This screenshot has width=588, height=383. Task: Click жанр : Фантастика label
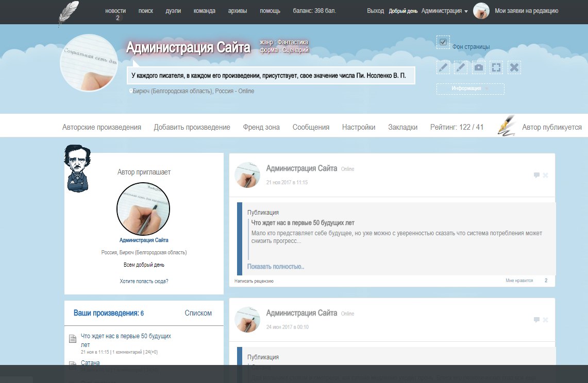284,42
